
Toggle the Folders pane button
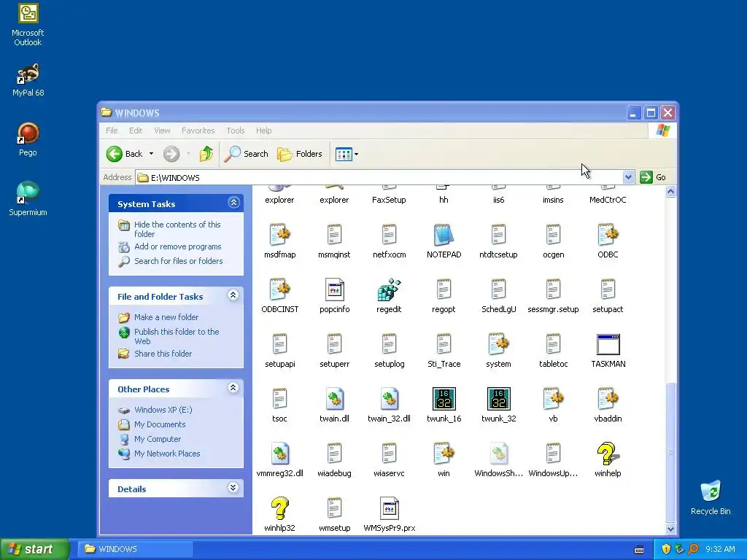(x=300, y=154)
